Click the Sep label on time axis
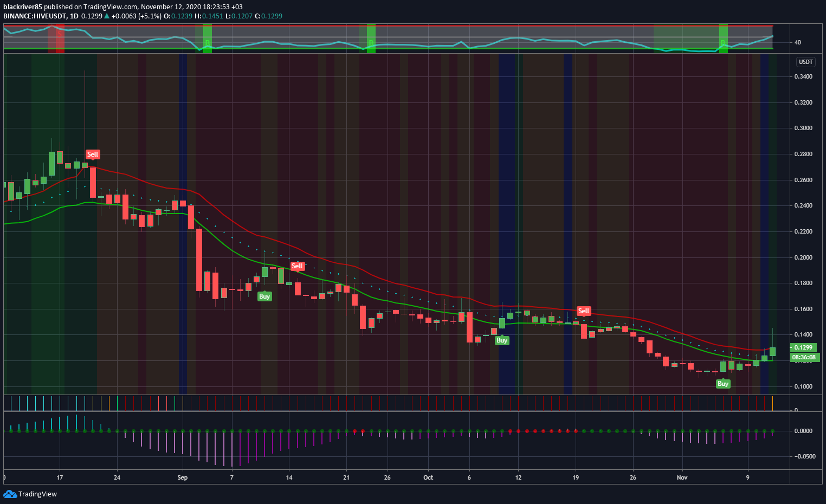Screen dimensions: 826x504 tap(183, 477)
